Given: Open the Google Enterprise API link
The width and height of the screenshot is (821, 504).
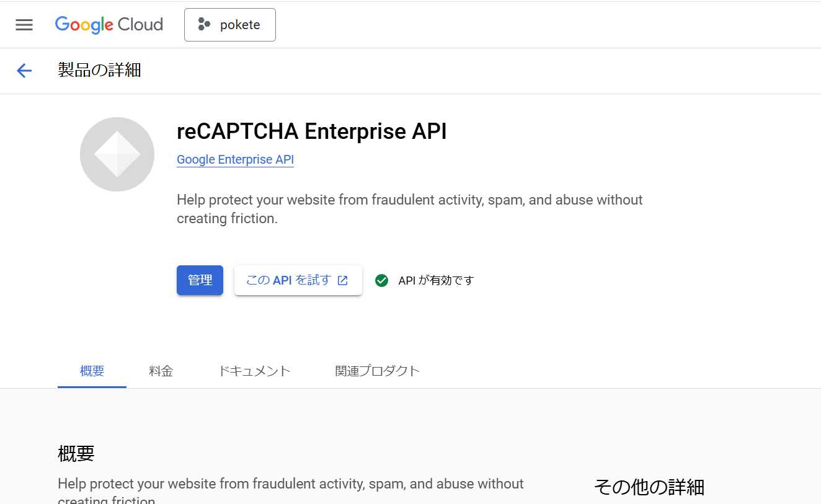Looking at the screenshot, I should (235, 159).
